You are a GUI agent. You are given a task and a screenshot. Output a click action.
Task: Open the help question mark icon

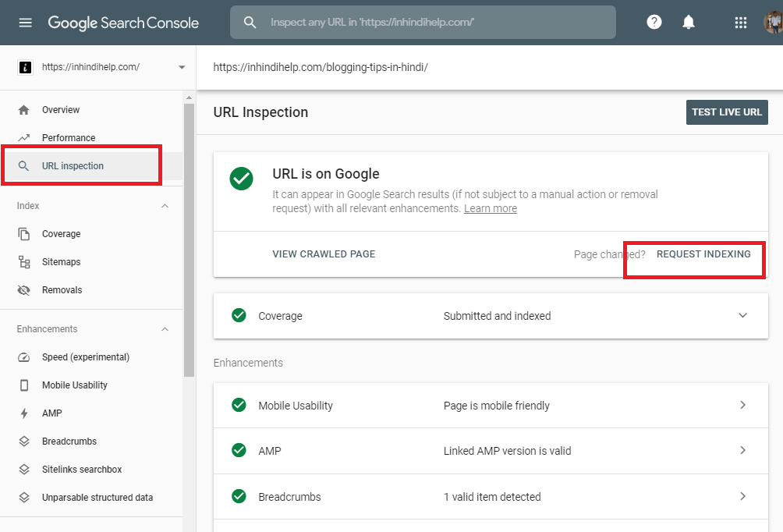pos(654,22)
